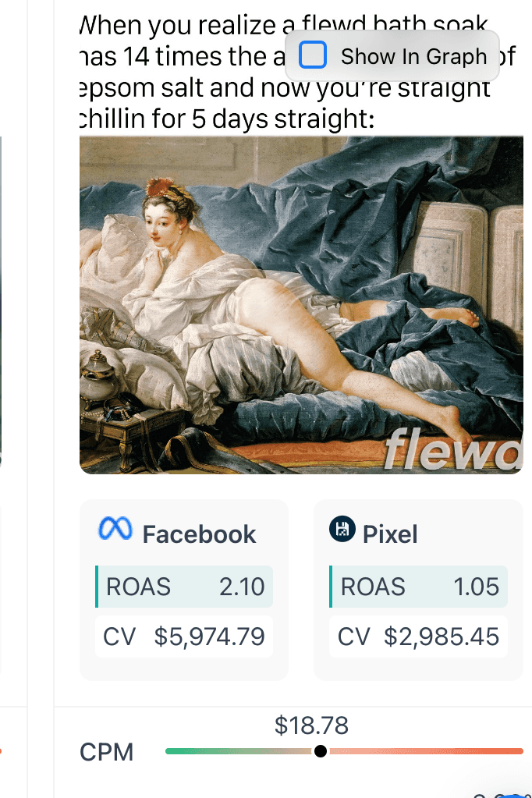Open the ad creative painting thumbnail

301,305
